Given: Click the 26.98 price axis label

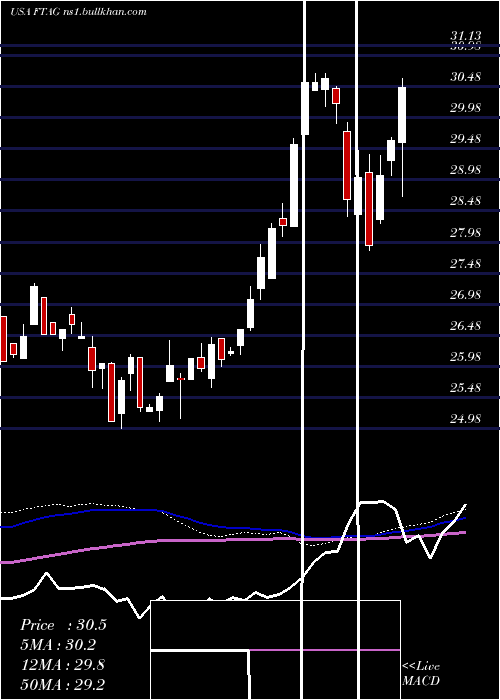Looking at the screenshot, I should point(465,295).
